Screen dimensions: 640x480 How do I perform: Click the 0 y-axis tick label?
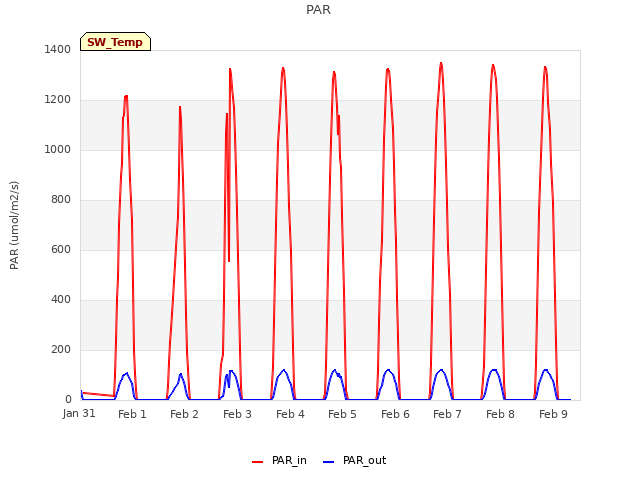click(68, 400)
